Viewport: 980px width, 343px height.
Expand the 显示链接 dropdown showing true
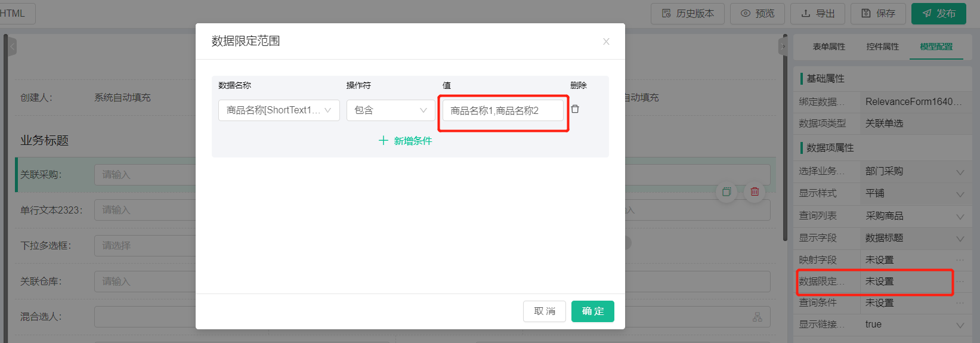915,325
